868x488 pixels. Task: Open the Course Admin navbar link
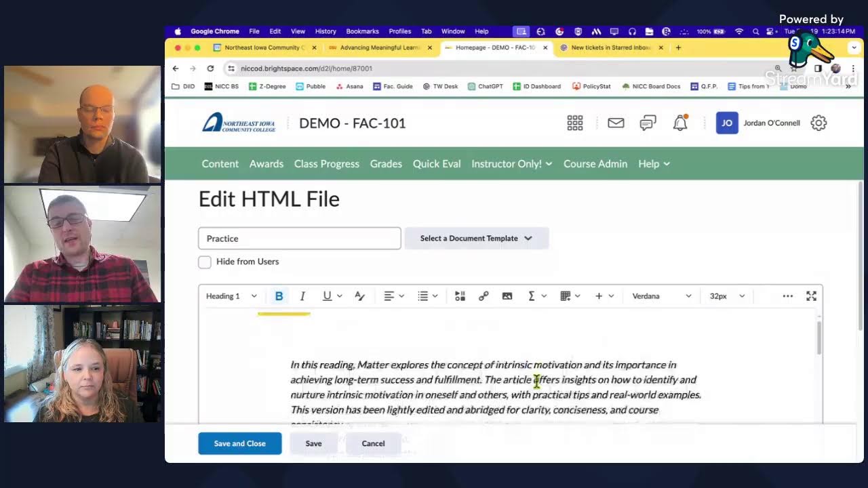[595, 164]
